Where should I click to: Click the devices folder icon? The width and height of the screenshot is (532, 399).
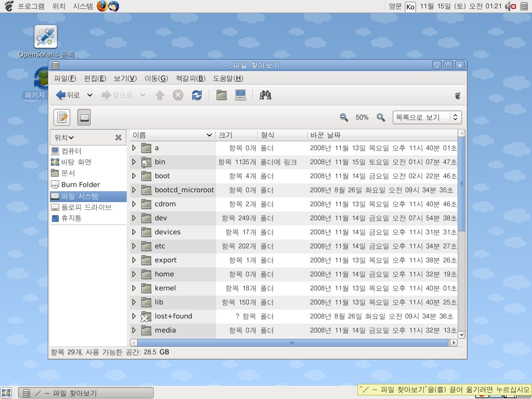point(146,232)
